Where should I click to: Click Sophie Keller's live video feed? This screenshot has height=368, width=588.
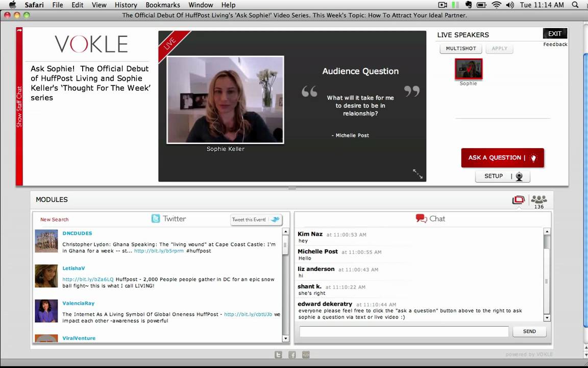click(226, 100)
